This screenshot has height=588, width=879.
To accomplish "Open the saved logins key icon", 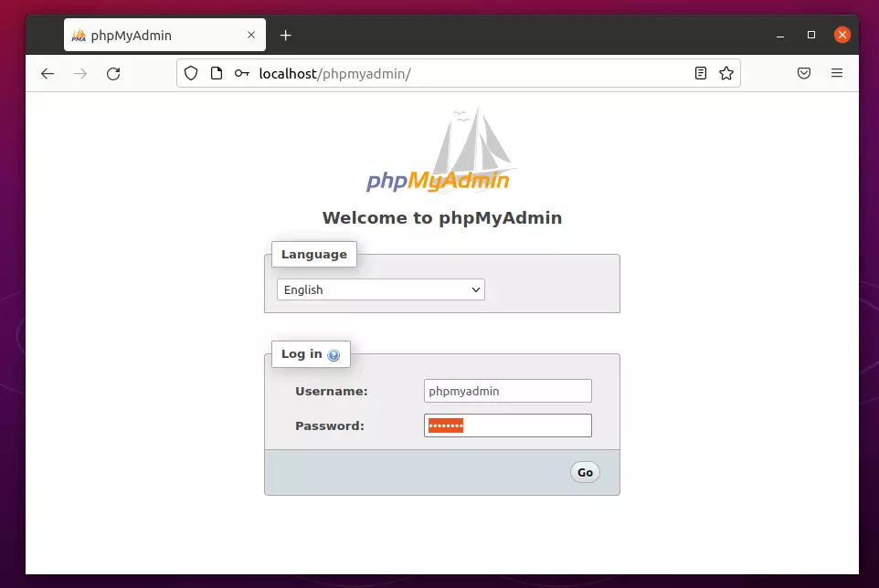I will pyautogui.click(x=241, y=73).
